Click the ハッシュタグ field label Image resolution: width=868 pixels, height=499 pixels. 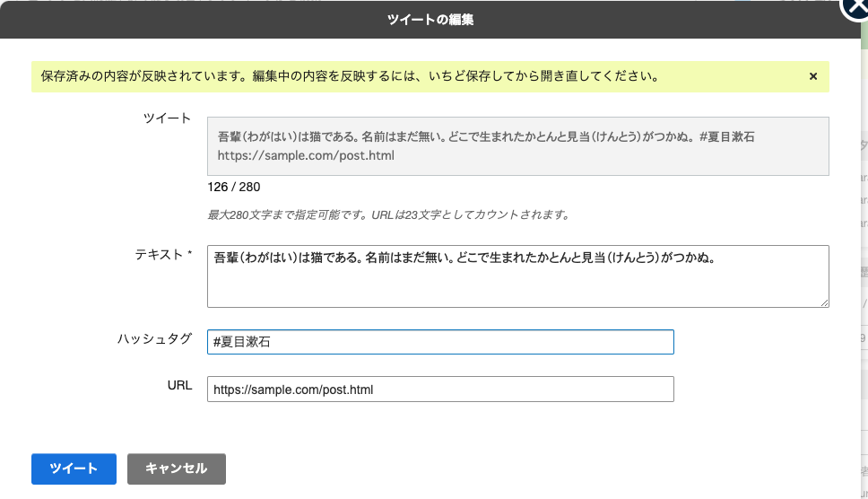(x=154, y=339)
